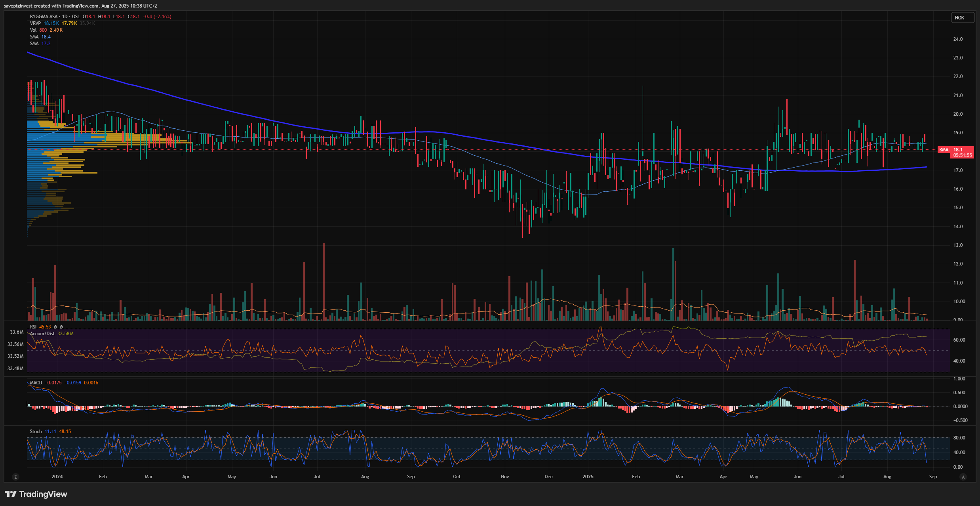The image size is (980, 506).
Task: Click the Stoch 48.15 value
Action: [x=65, y=432]
